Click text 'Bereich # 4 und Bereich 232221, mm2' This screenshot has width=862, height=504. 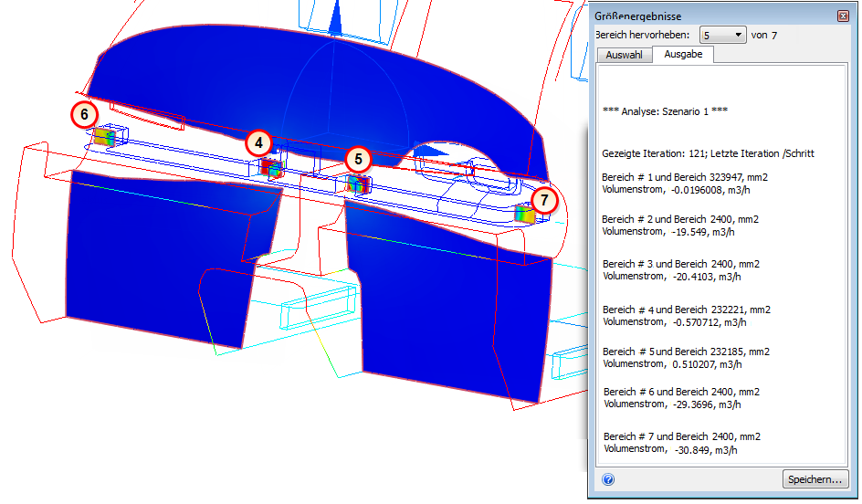pyautogui.click(x=687, y=310)
